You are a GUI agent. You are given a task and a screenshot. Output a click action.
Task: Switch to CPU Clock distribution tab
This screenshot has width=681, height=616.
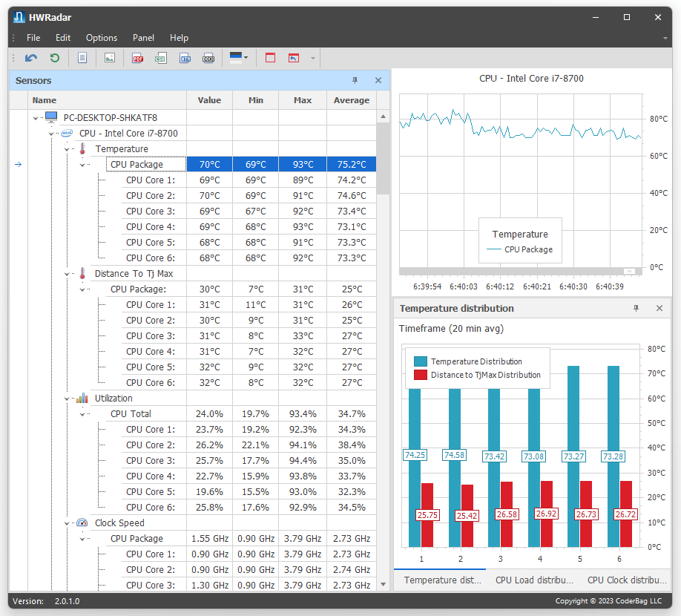click(x=627, y=580)
